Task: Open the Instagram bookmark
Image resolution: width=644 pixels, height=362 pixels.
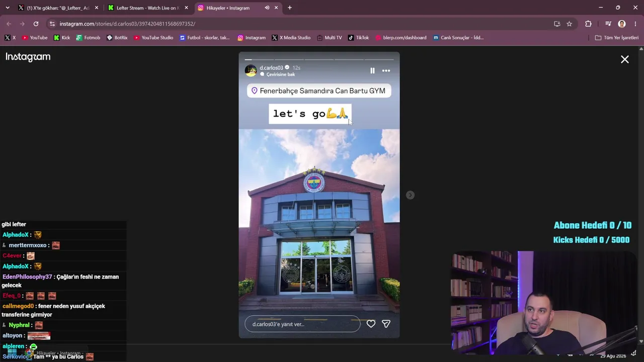Action: pos(252,38)
